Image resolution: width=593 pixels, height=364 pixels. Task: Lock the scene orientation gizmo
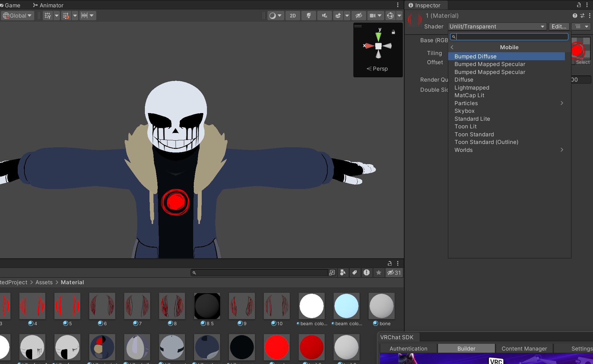(x=393, y=32)
